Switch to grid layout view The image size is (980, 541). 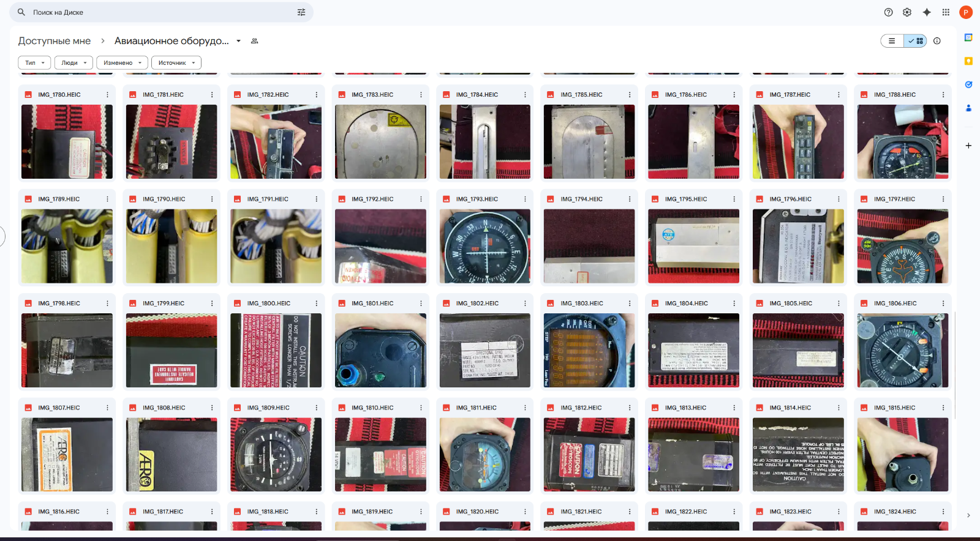[x=916, y=41]
